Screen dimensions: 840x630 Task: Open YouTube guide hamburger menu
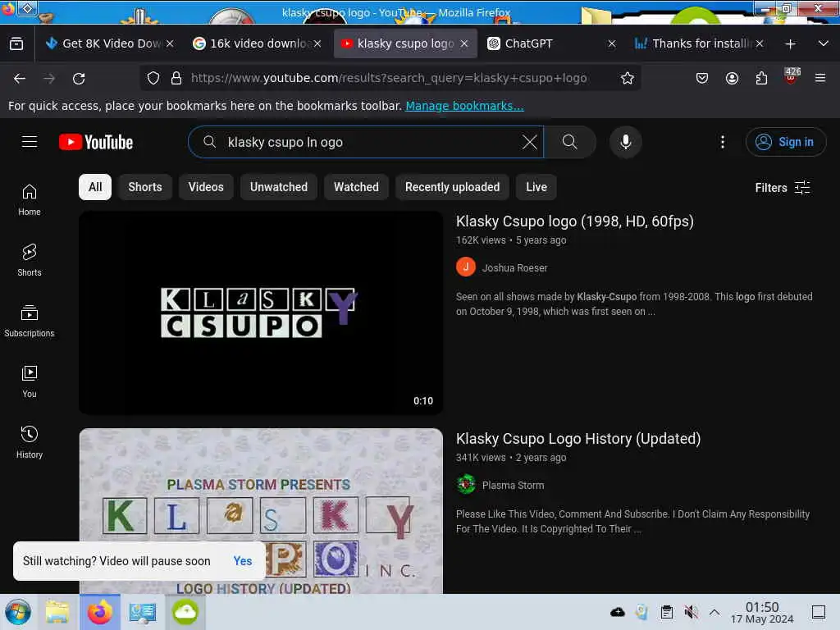click(30, 142)
